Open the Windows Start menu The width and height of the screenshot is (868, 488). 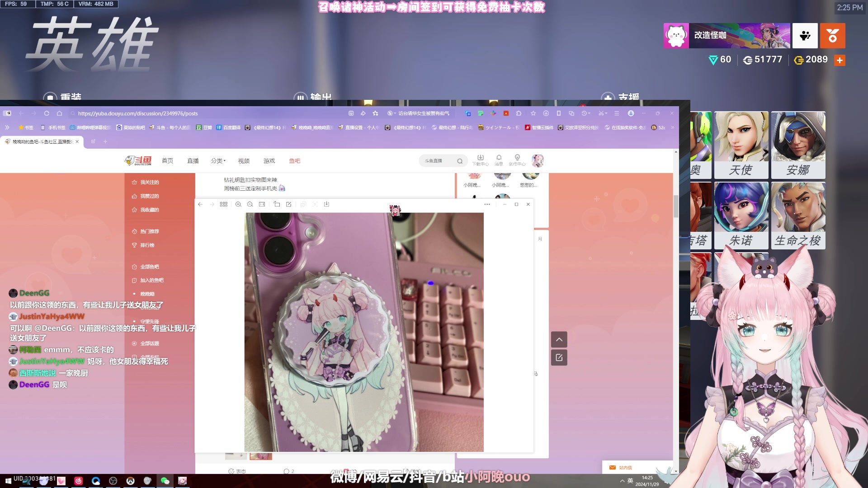tap(8, 481)
